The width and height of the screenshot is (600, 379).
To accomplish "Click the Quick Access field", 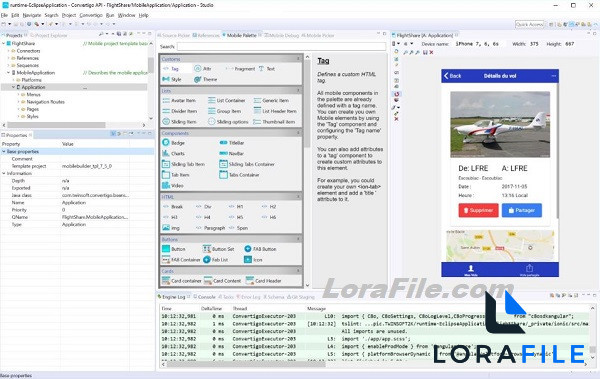I will click(x=529, y=24).
